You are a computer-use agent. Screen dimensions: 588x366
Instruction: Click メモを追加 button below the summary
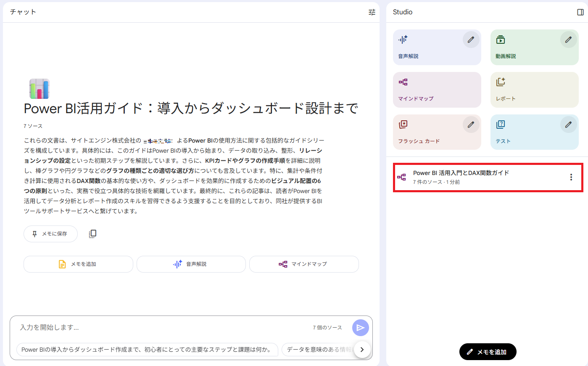click(78, 264)
